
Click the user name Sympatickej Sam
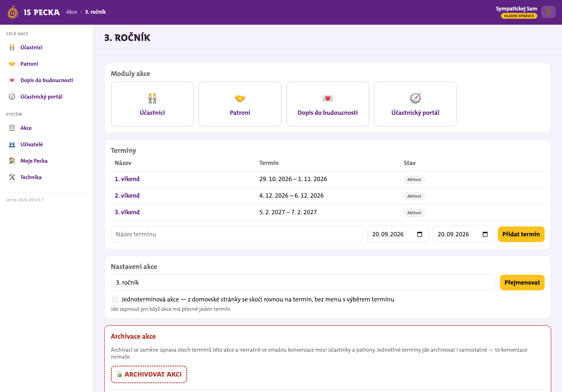click(516, 9)
